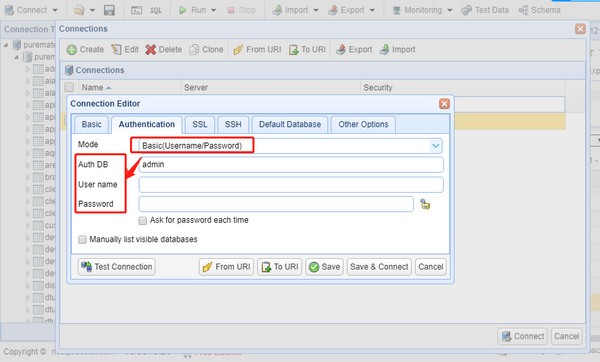The image size is (600, 362).
Task: Click From URI in Connections toolbar
Action: [257, 50]
